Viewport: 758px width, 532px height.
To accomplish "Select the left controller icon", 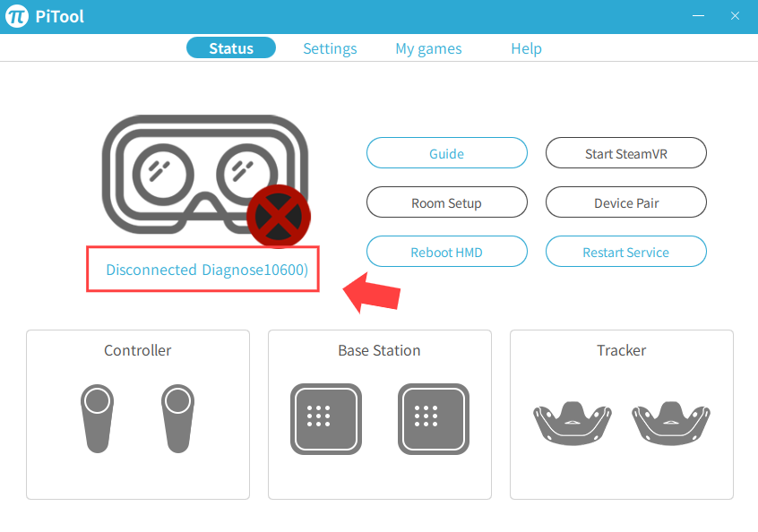I will 97,418.
